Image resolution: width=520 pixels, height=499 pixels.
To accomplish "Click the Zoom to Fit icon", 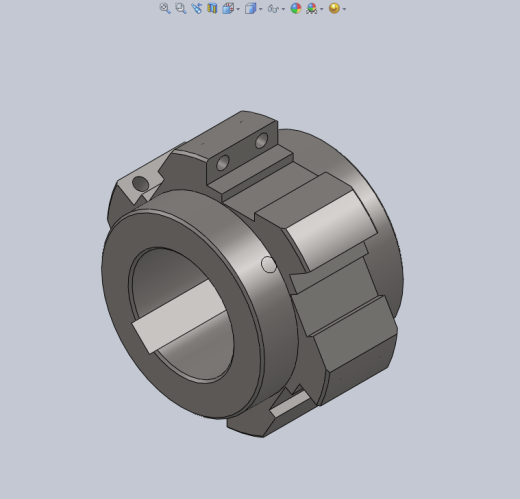I will click(165, 8).
